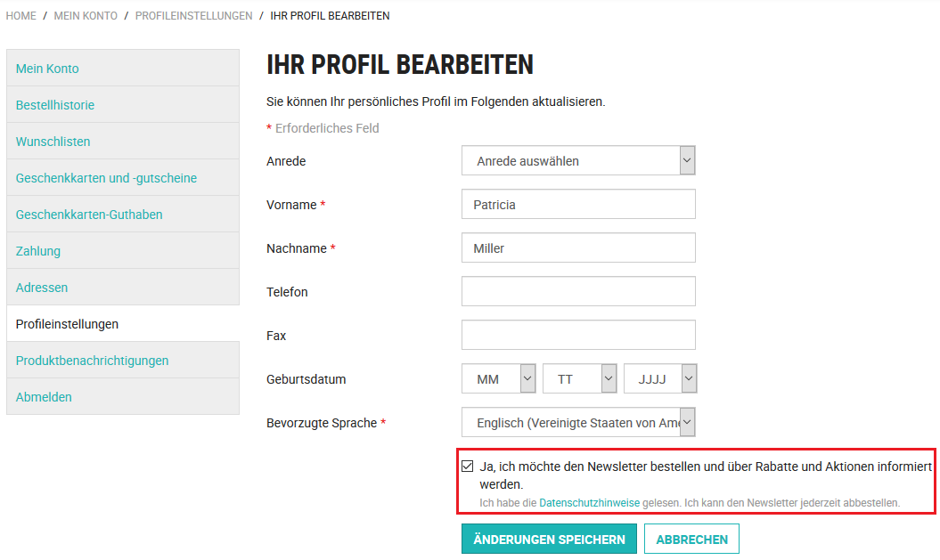Navigate to Bestellhistorie in the sidebar
Viewport: 940px width, 560px height.
[55, 104]
